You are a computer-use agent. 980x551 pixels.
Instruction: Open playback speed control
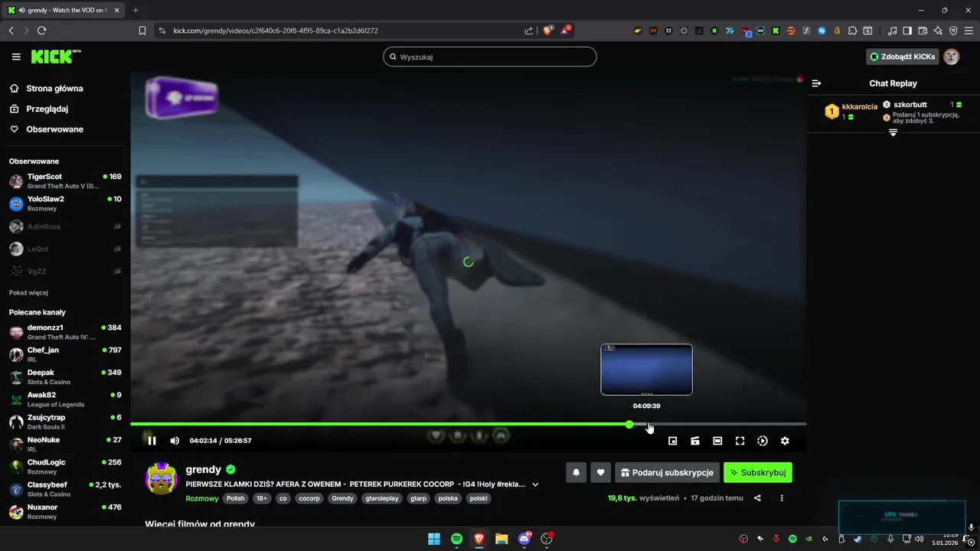tap(763, 441)
